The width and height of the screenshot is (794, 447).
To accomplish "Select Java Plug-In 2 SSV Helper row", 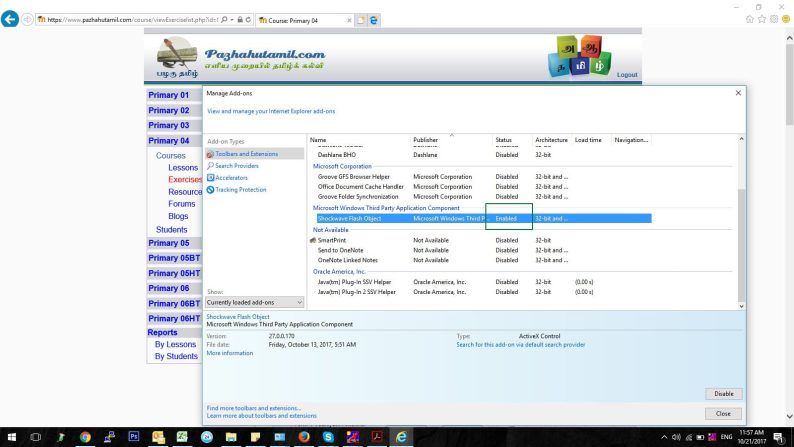I will tap(484, 292).
